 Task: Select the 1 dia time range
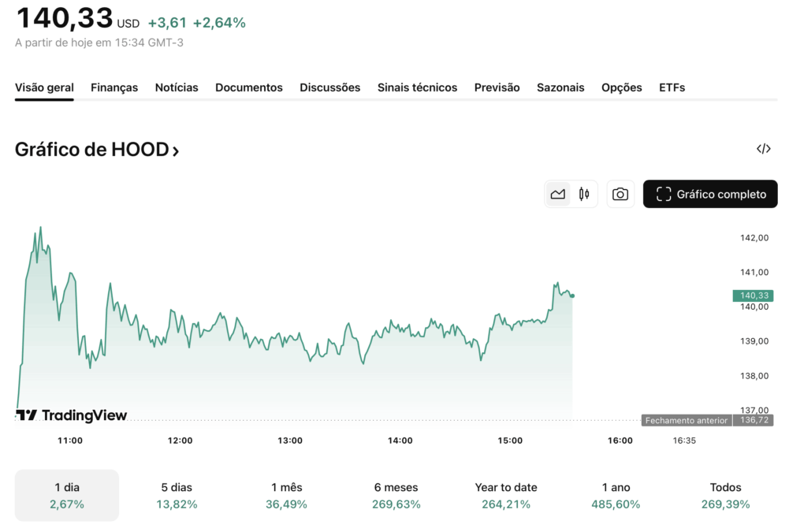[67, 496]
